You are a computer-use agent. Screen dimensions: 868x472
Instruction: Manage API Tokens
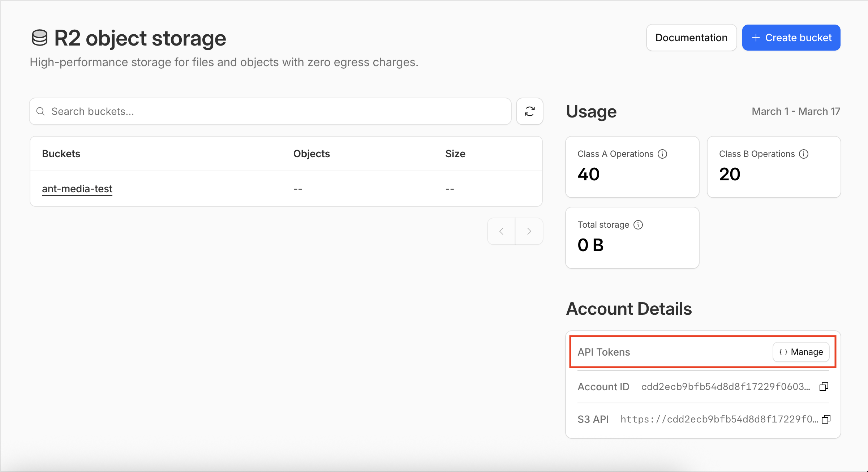[801, 352]
